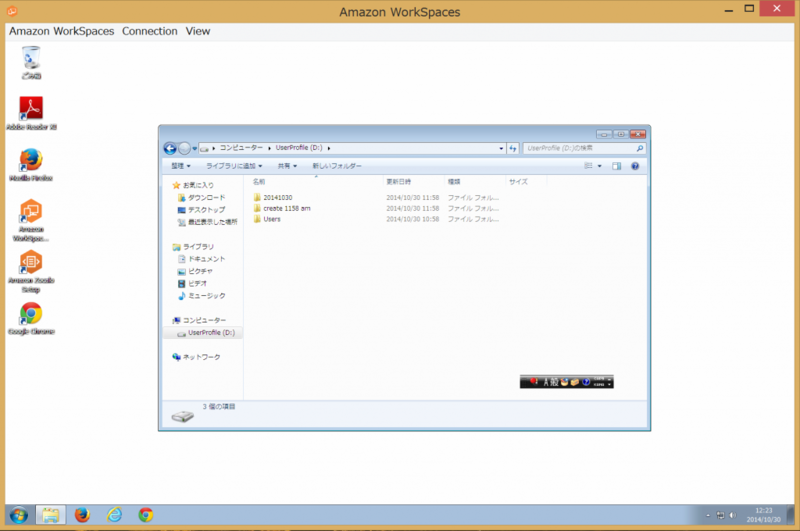800x531 pixels.
Task: Select the Amazon WorkSpaces desktop shortcut
Action: [x=31, y=220]
